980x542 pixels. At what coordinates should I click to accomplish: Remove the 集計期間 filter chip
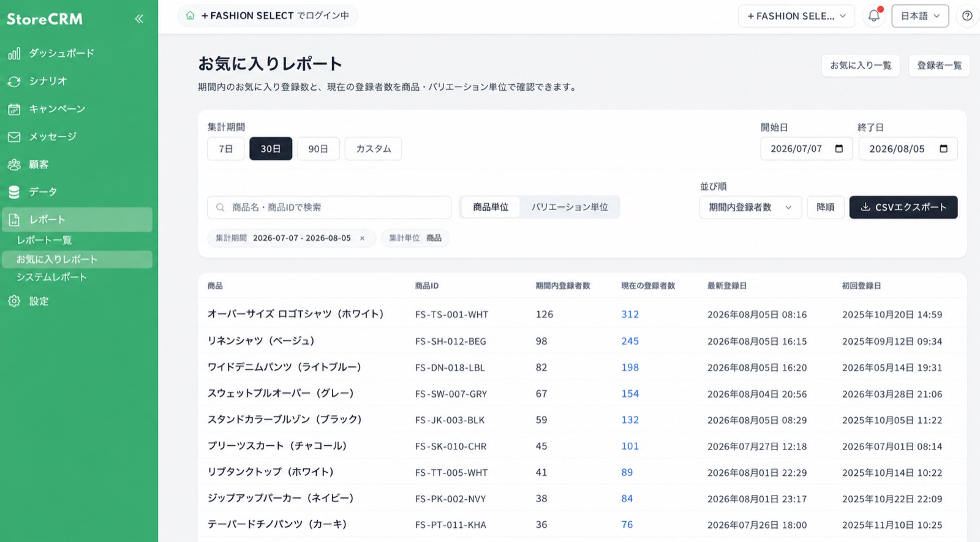pyautogui.click(x=362, y=238)
